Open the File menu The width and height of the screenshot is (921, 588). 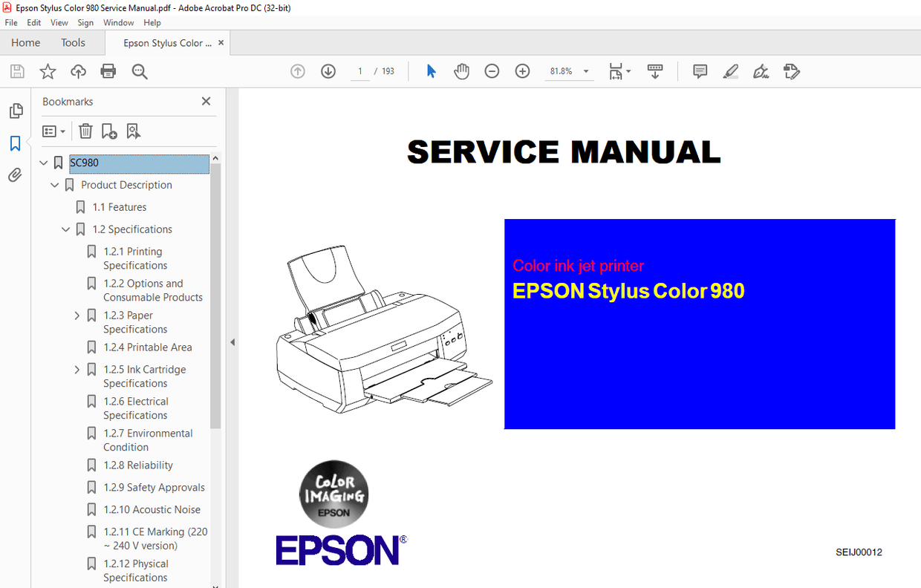coord(11,23)
